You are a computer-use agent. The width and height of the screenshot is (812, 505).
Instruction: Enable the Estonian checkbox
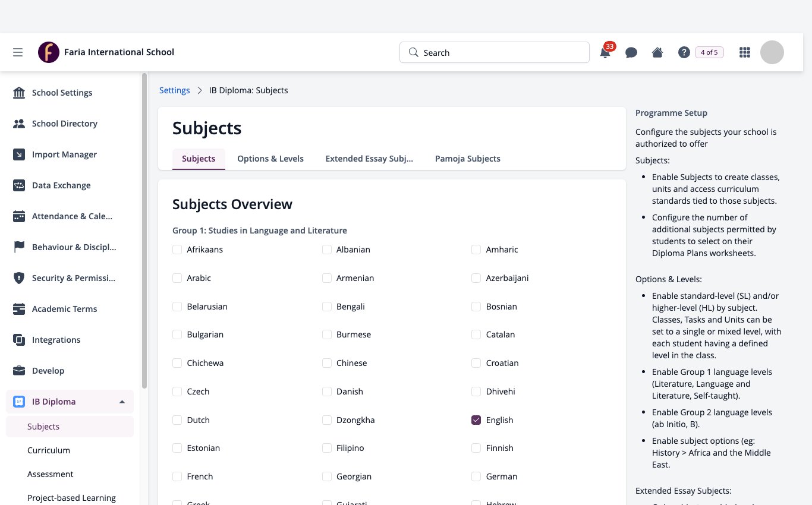[x=177, y=448]
